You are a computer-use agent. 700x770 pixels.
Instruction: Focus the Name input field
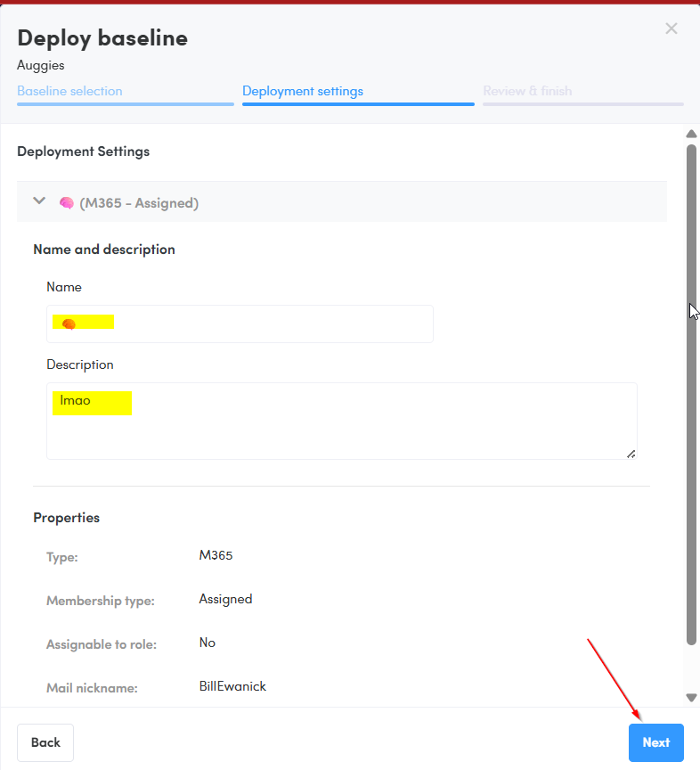pyautogui.click(x=267, y=324)
